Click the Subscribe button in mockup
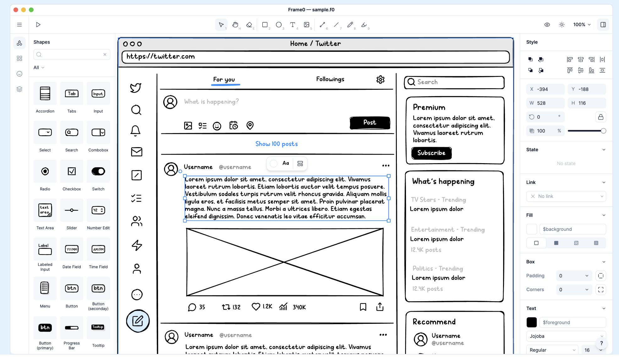 (x=431, y=153)
